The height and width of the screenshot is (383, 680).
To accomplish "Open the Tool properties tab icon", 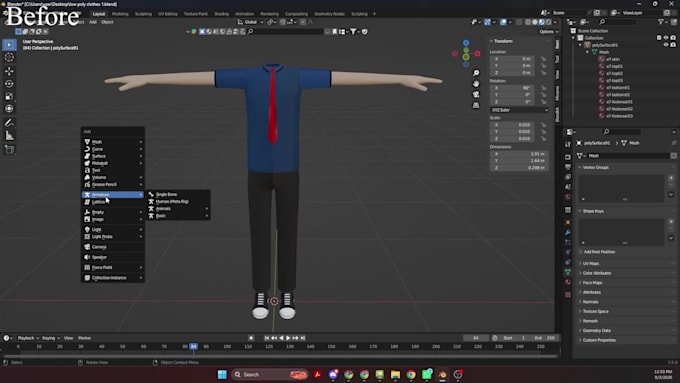I will (x=568, y=145).
